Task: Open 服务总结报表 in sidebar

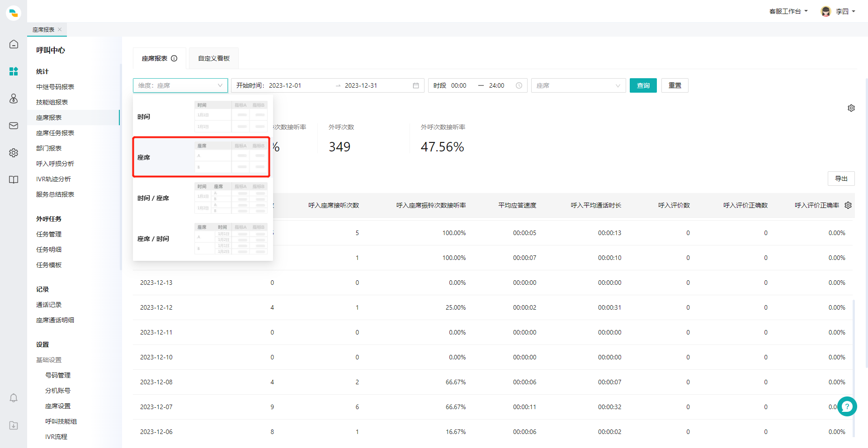Action: pyautogui.click(x=55, y=194)
